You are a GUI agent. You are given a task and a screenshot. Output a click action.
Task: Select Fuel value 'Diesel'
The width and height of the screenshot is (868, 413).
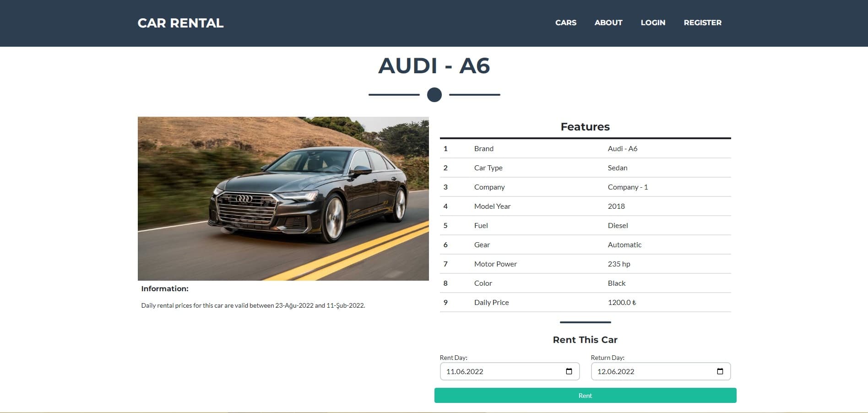pos(618,225)
